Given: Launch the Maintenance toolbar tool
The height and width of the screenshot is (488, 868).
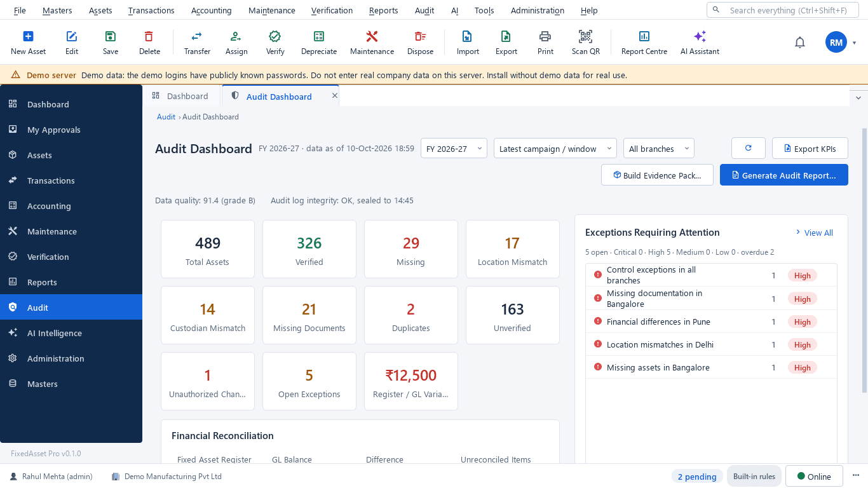Looking at the screenshot, I should click(x=372, y=43).
